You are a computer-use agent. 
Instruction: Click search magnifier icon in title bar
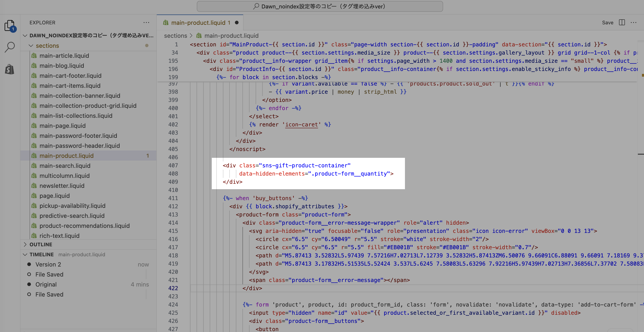256,6
